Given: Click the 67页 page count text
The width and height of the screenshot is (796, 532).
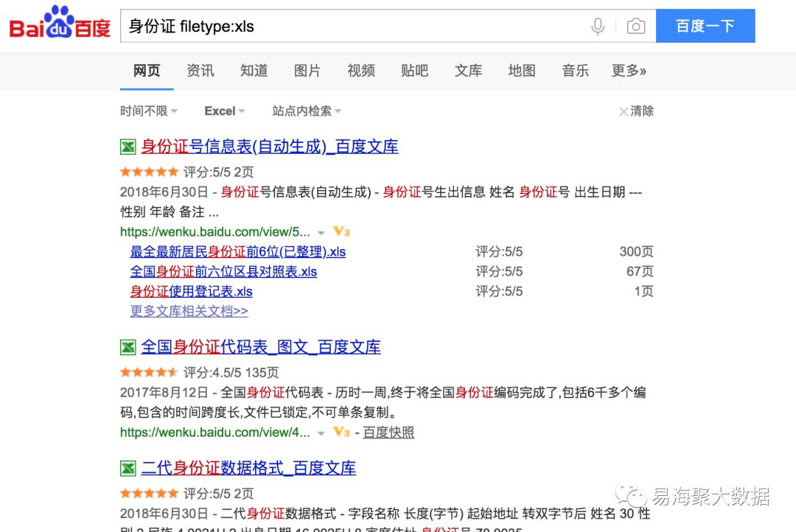Looking at the screenshot, I should (x=640, y=272).
